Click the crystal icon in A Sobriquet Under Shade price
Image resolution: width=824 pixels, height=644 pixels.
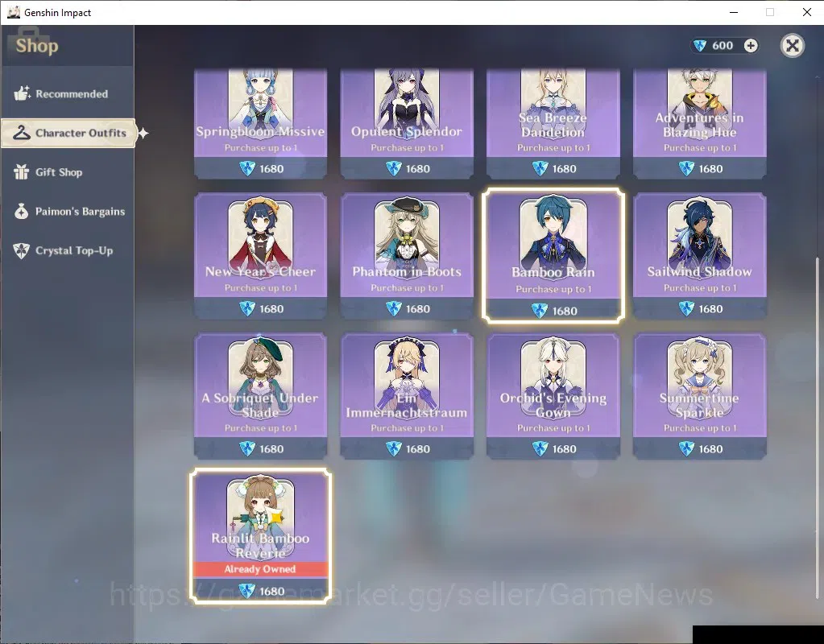[247, 449]
